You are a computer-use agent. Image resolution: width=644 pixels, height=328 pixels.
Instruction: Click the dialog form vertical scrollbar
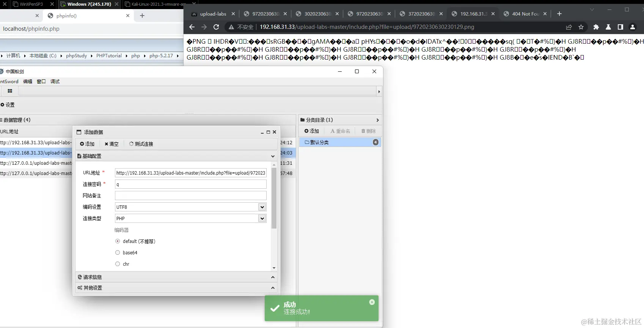[274, 198]
